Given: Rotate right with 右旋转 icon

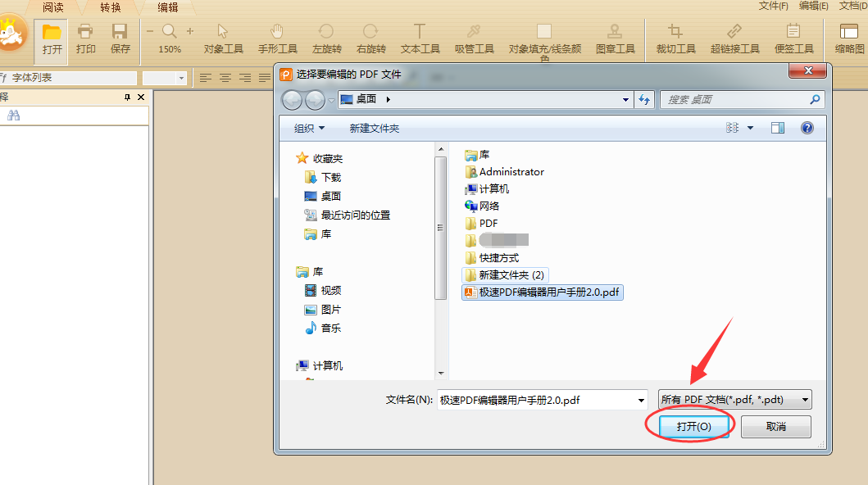Looking at the screenshot, I should click(x=371, y=39).
